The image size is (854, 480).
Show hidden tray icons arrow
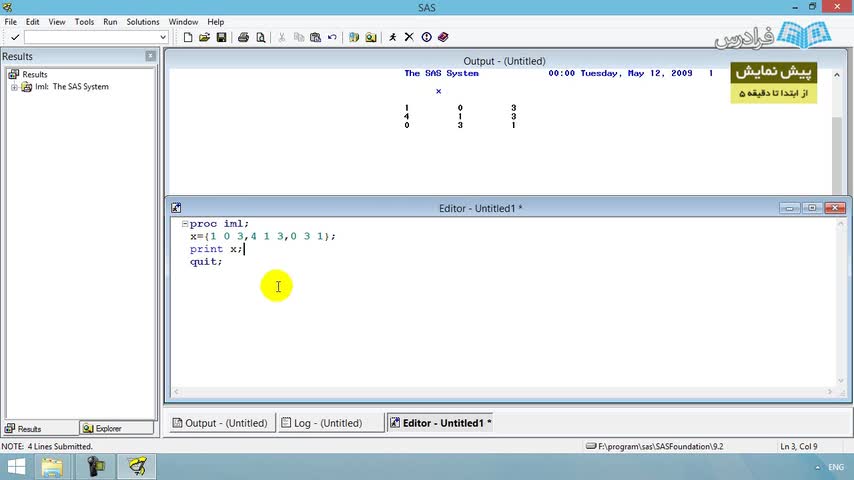[818, 467]
